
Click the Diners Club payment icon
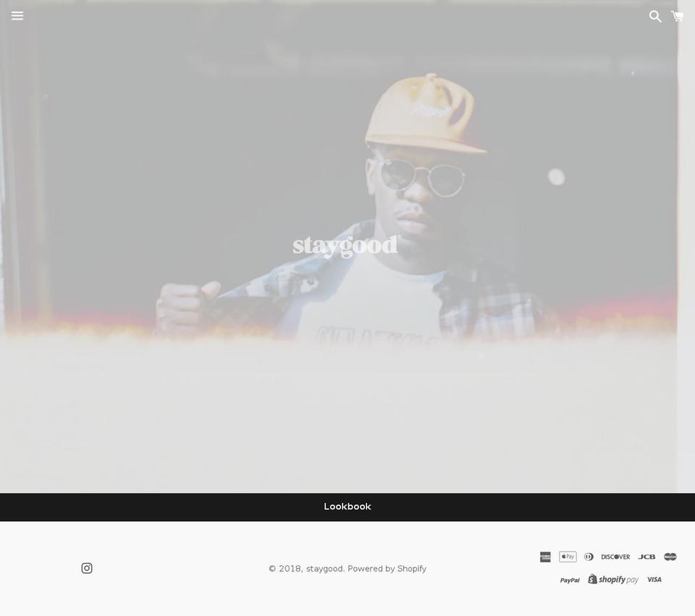pos(589,557)
